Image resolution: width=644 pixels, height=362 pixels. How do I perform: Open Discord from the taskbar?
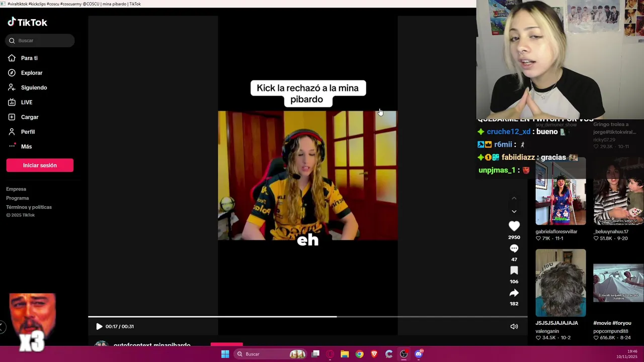tap(419, 354)
